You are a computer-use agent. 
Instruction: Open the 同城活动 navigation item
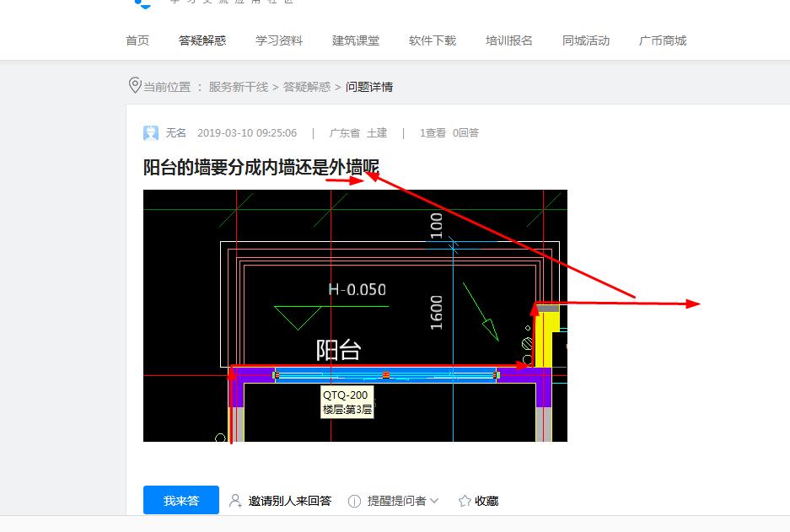585,40
